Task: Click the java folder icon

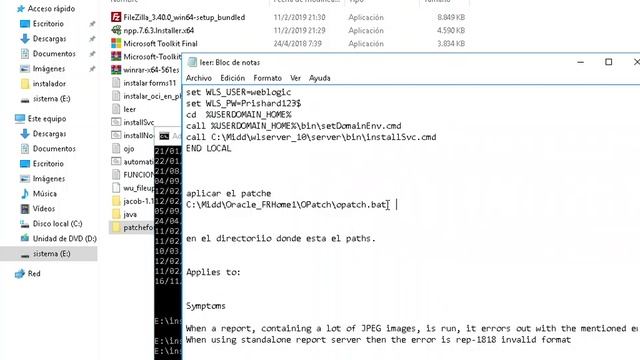Action: click(x=116, y=214)
